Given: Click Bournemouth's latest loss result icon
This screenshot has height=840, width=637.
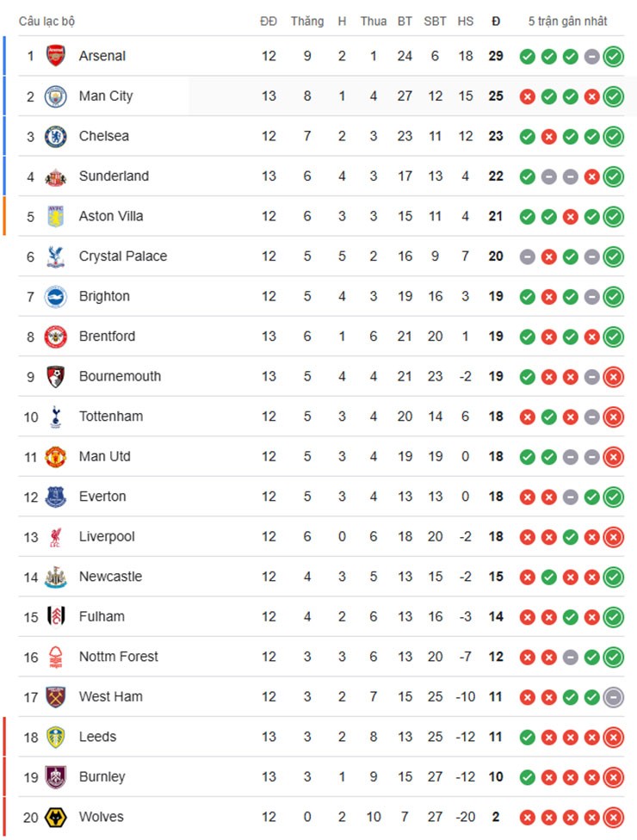Looking at the screenshot, I should pyautogui.click(x=613, y=377).
